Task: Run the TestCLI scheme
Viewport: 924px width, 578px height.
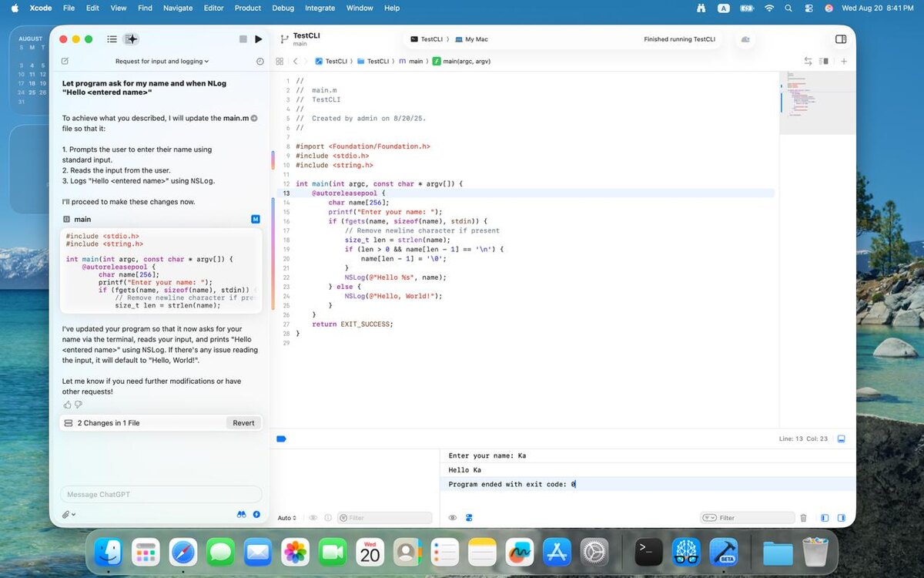Action: 259,39
